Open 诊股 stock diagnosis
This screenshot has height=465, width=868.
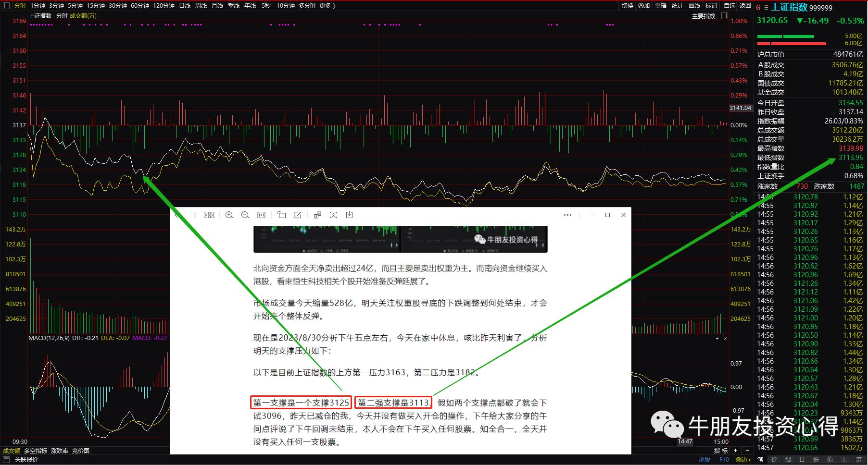(x=704, y=459)
